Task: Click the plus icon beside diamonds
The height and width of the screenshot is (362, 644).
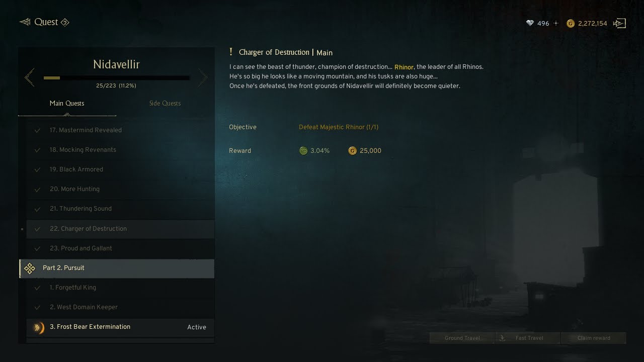Action: point(556,23)
